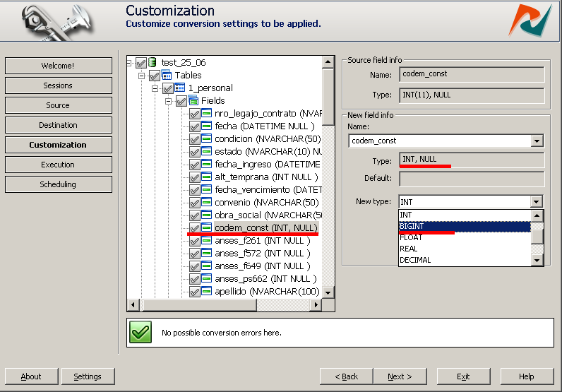Click the field icon beside apellido
562x392 pixels.
207,292
